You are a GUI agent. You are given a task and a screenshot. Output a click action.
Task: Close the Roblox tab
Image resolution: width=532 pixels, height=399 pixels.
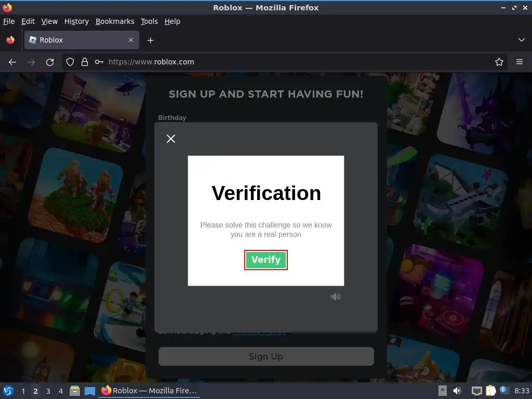(x=130, y=40)
